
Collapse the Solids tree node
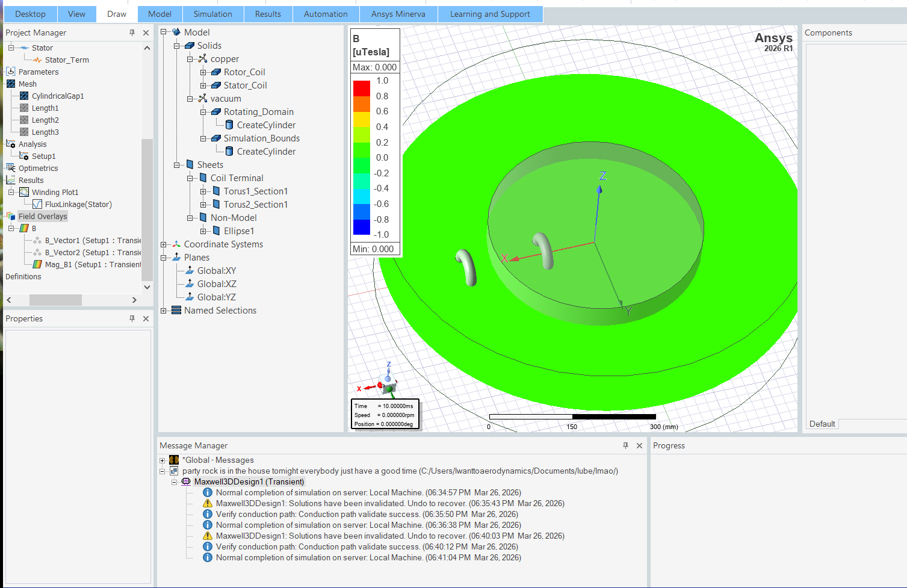coord(176,46)
